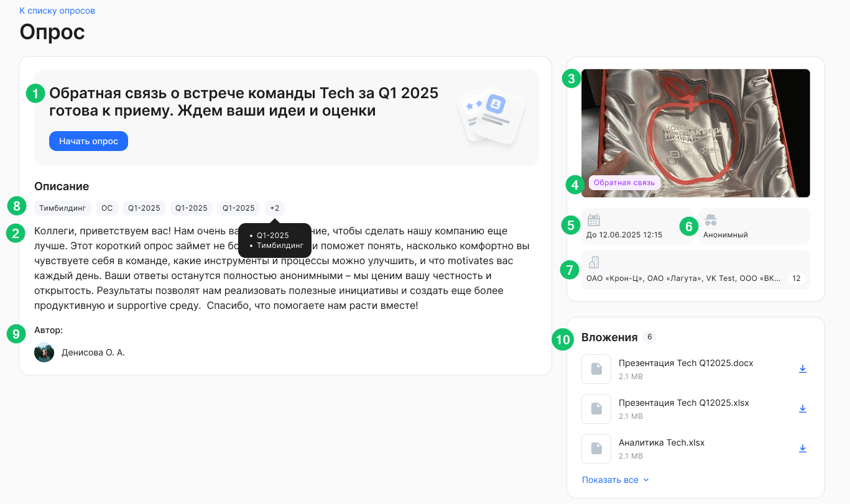Expand attachments with «Показать все»
Viewport: 850px width, 504px height.
pos(615,479)
